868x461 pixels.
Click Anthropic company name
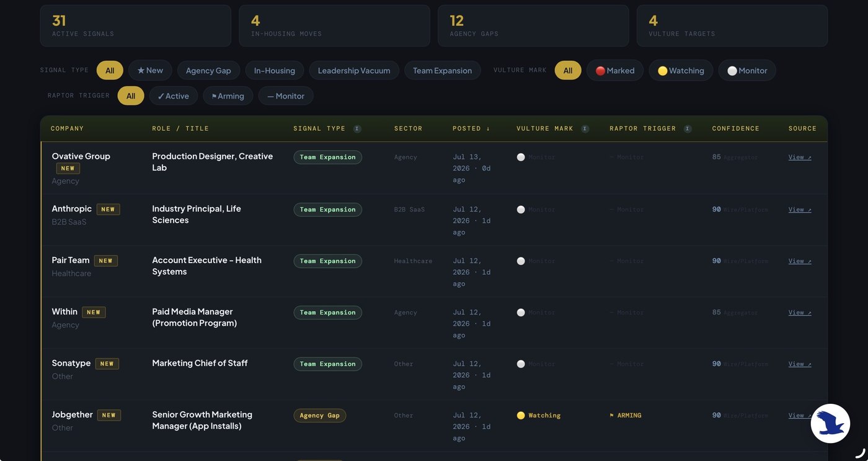point(71,208)
